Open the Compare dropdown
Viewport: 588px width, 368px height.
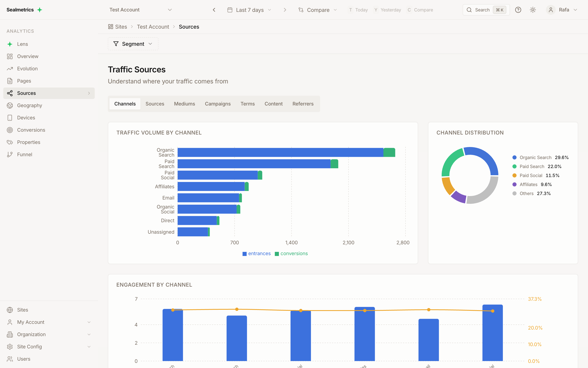pos(318,10)
